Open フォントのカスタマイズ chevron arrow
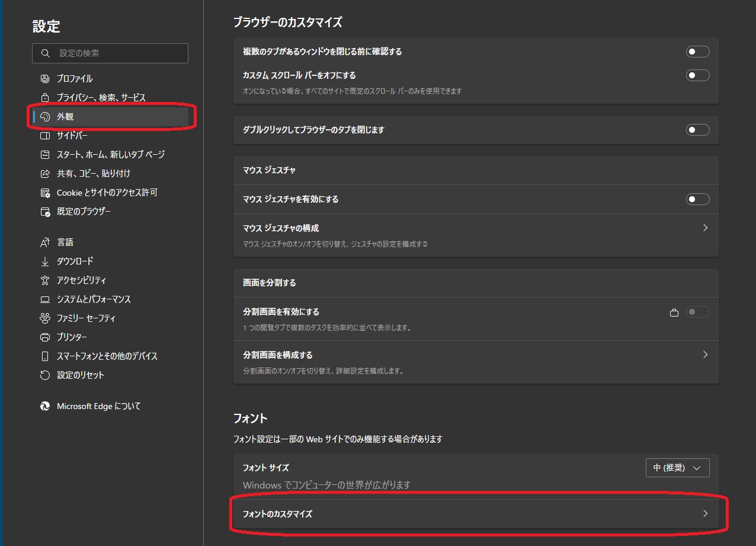 705,513
